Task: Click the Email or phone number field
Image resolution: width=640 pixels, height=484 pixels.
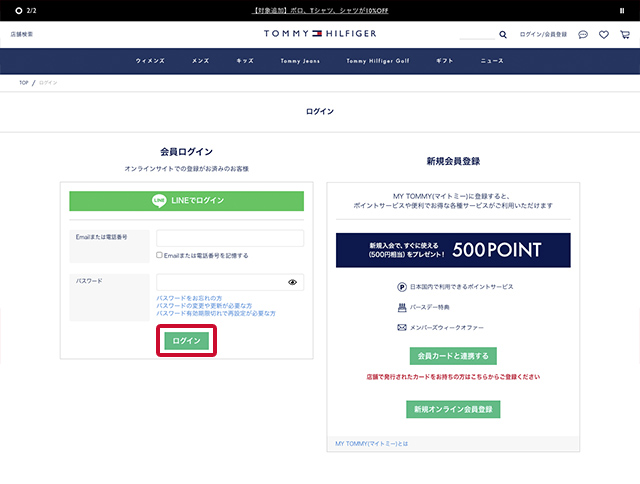Action: (230, 238)
